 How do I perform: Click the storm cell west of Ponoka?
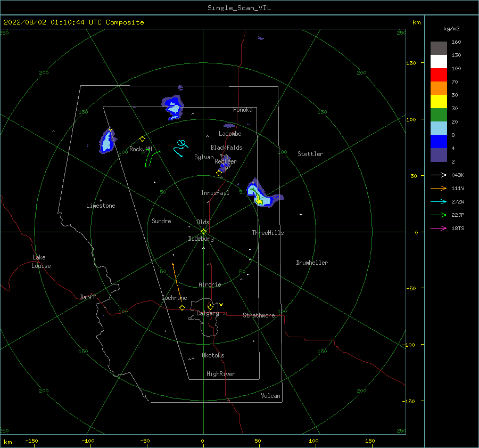[x=173, y=107]
